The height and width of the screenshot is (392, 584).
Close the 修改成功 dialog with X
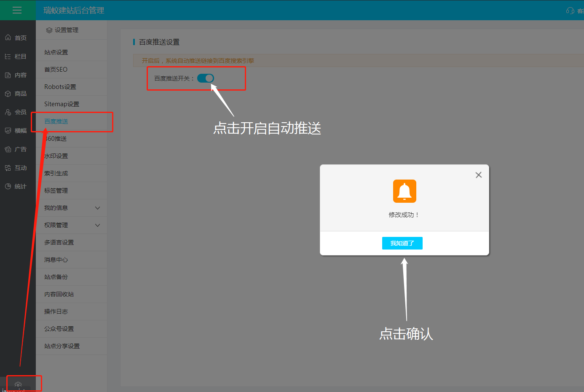[x=479, y=175]
